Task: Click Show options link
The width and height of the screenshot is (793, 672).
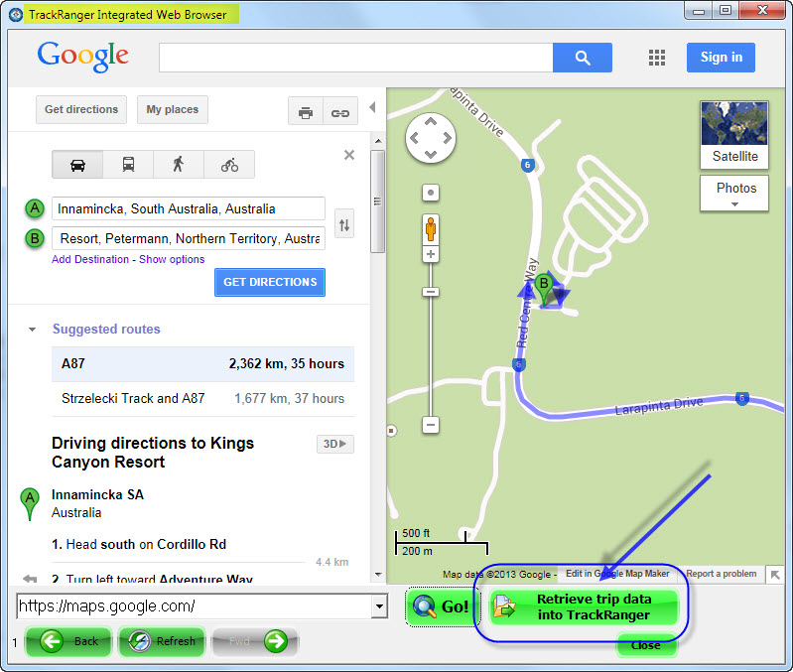Action: pyautogui.click(x=172, y=259)
